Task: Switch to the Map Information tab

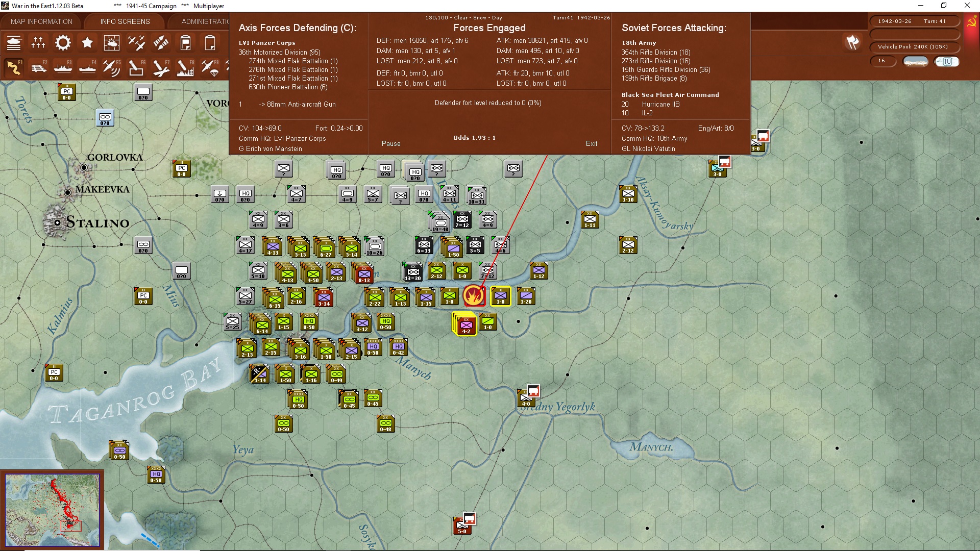Action: pyautogui.click(x=41, y=21)
